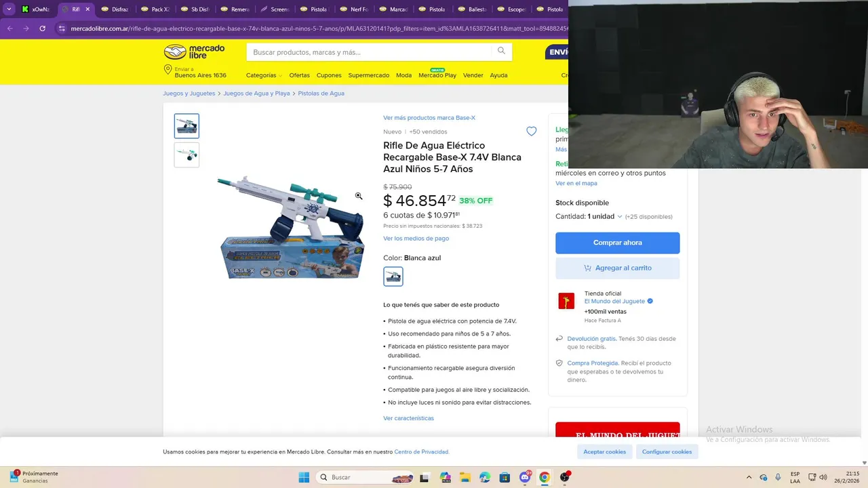Open Microsoft Edge from taskbar
Viewport: 868px width, 488px height.
point(484,477)
